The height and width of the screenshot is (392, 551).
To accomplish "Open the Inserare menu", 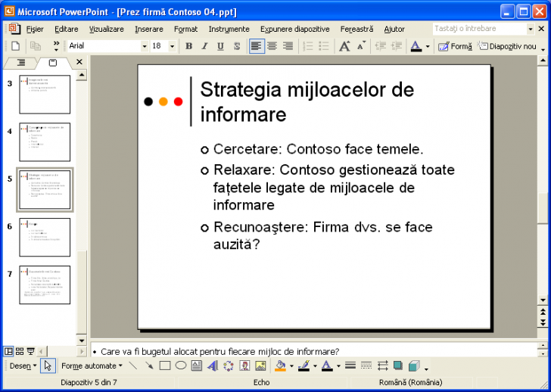I will [149, 30].
